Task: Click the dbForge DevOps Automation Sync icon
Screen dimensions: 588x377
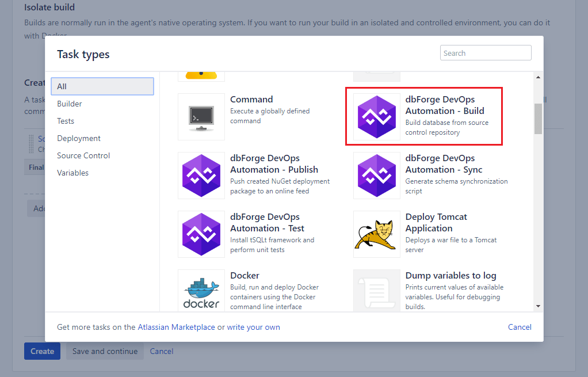Action: [x=377, y=176]
